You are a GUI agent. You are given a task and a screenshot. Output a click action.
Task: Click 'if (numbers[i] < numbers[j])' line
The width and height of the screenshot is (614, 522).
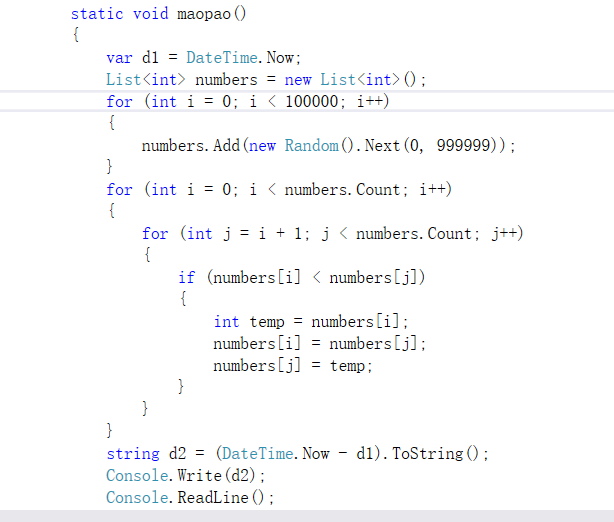(302, 278)
